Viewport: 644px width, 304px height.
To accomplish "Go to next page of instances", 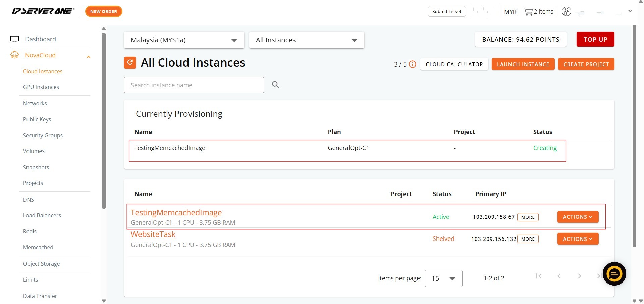I will pyautogui.click(x=579, y=276).
